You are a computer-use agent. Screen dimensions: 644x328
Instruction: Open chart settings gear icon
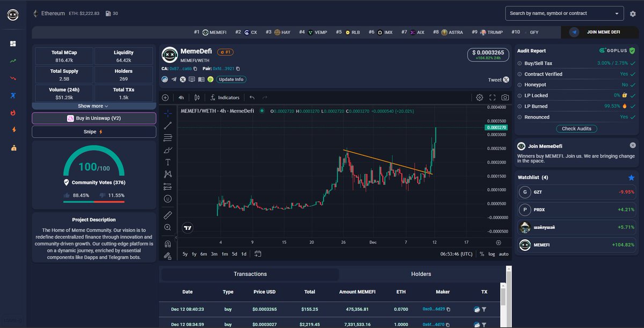[x=479, y=98]
